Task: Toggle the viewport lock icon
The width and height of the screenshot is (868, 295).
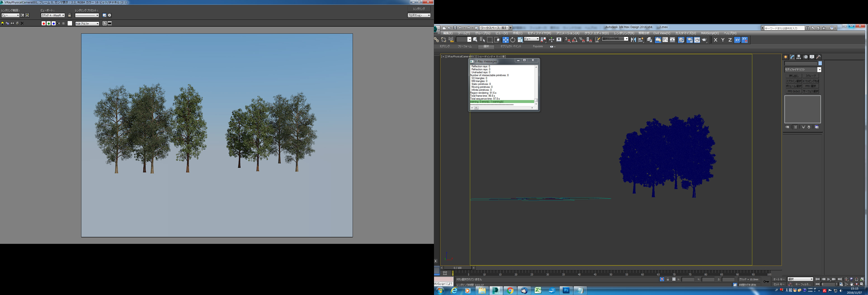Action: [69, 15]
